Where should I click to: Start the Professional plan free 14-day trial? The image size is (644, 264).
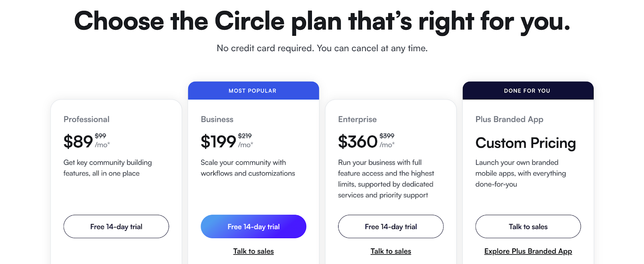[116, 227]
